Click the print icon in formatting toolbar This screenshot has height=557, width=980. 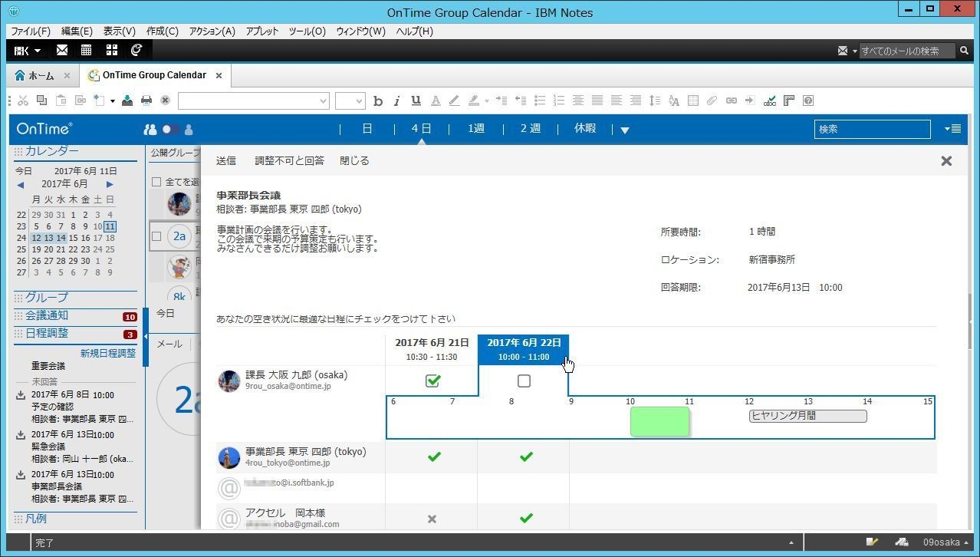tap(146, 101)
